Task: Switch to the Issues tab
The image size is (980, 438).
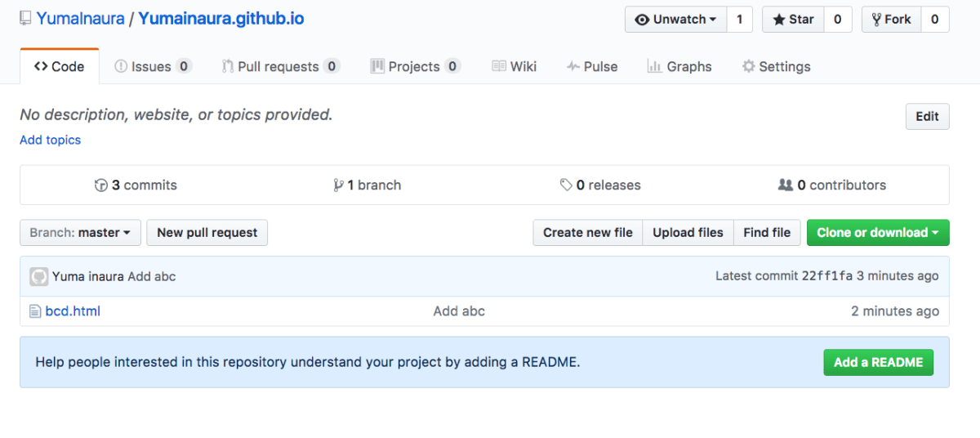Action: [152, 67]
